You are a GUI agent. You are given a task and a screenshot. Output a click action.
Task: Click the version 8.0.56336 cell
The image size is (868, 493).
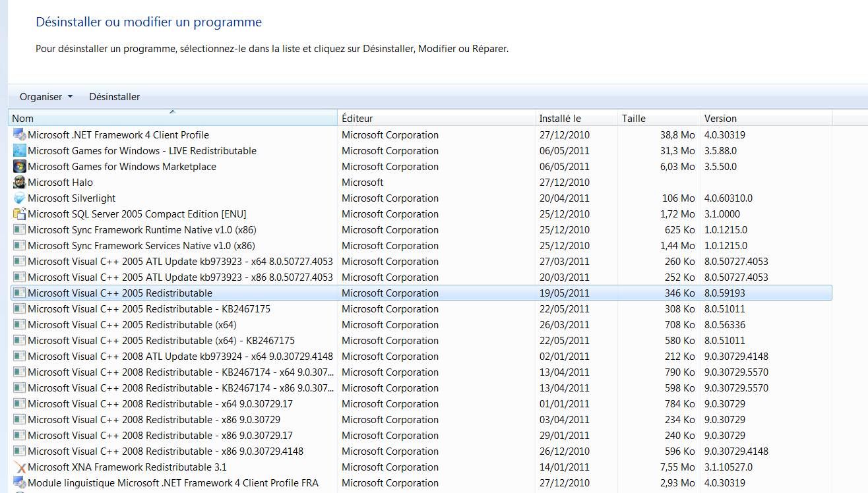pos(725,324)
